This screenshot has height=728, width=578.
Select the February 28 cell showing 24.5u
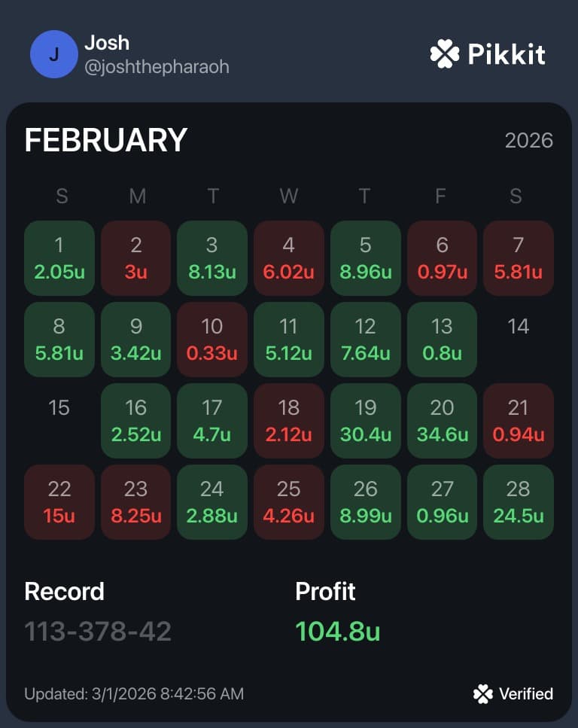point(518,502)
